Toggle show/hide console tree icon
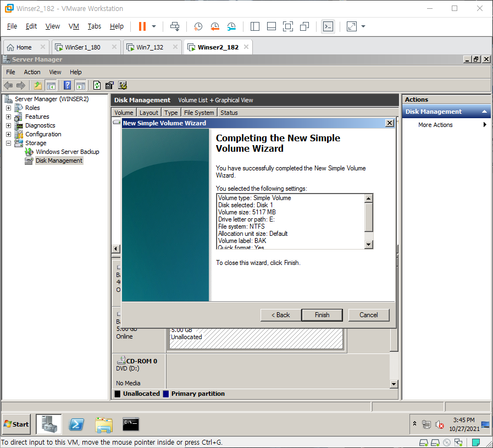493x448 pixels. point(51,85)
